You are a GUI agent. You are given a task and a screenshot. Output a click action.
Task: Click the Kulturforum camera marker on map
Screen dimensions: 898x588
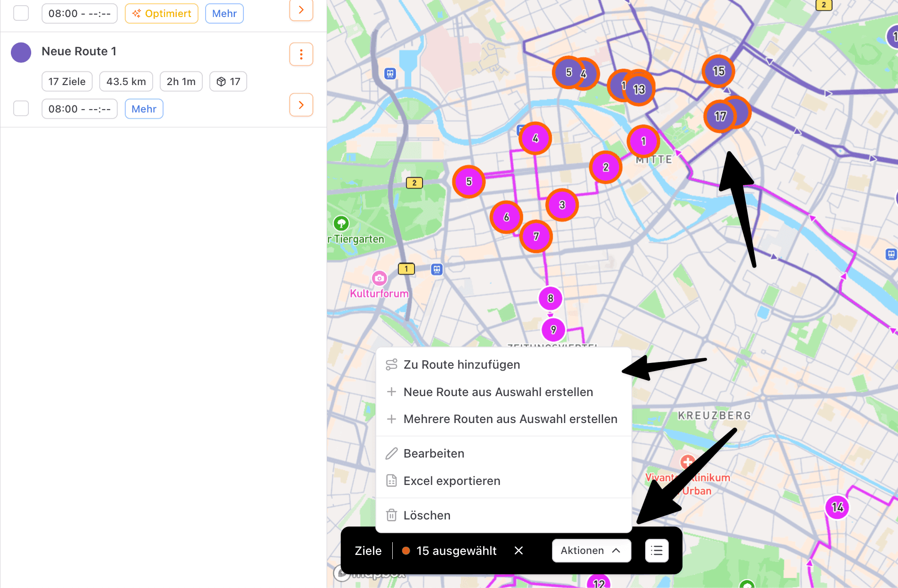[379, 278]
